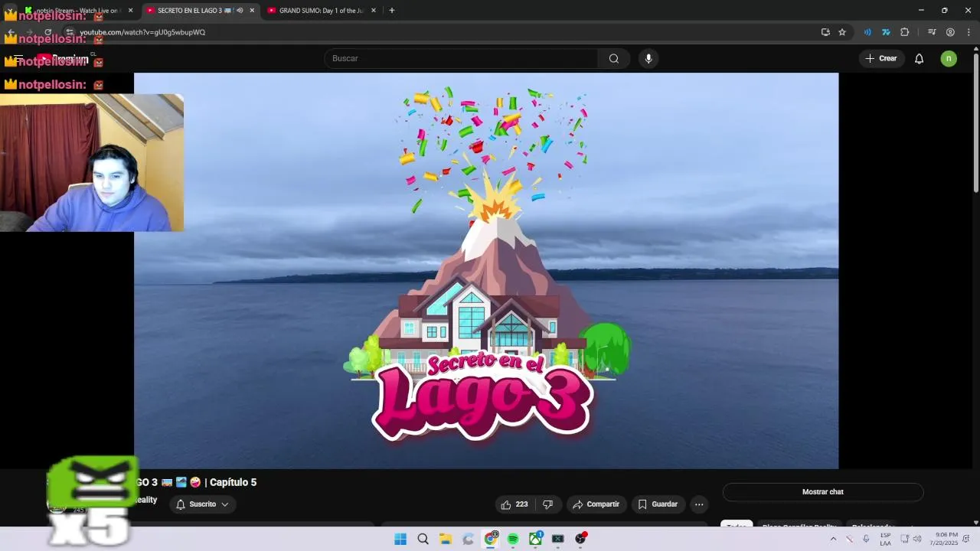This screenshot has height=551, width=980.
Task: Open the Xbox app from the taskbar
Action: pyautogui.click(x=535, y=539)
